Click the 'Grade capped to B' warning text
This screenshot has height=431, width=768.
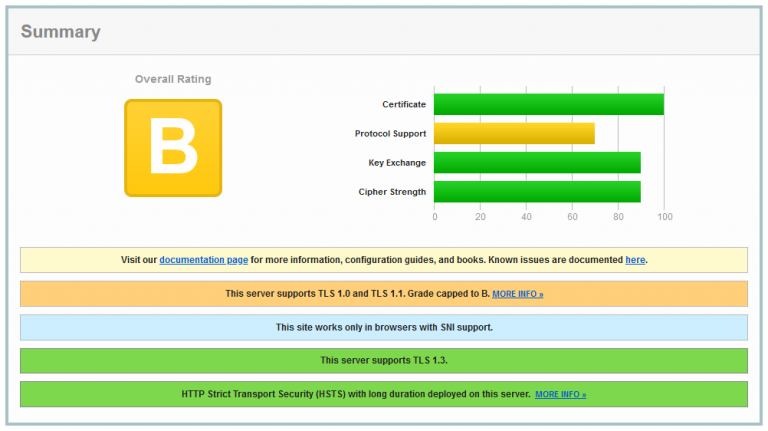(449, 294)
